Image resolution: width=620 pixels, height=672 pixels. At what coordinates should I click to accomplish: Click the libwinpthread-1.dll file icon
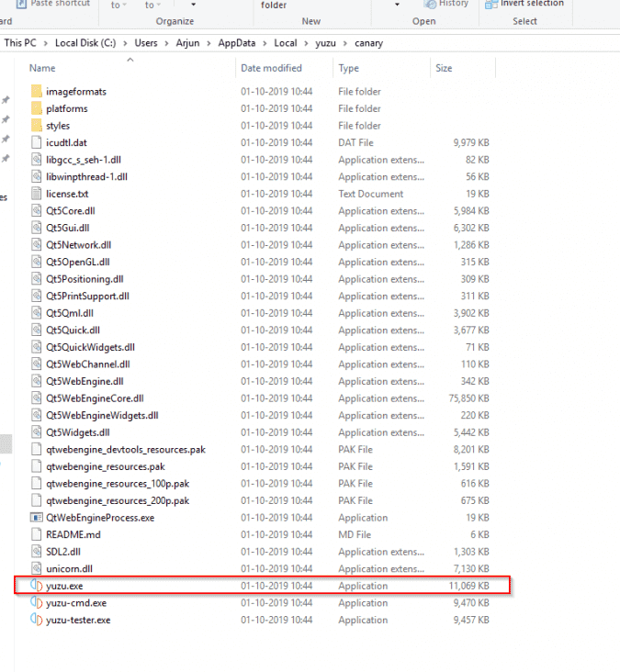(x=37, y=176)
